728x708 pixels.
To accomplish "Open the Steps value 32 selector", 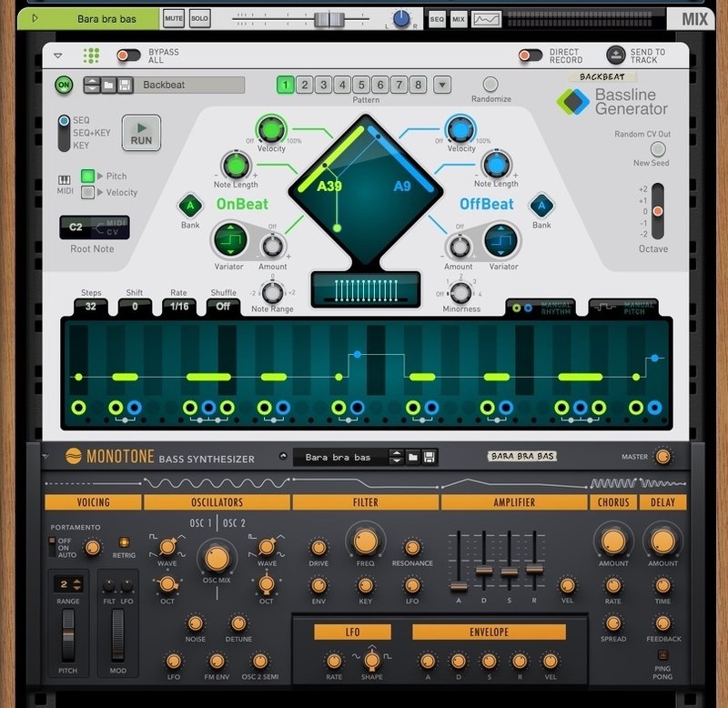I will point(90,307).
